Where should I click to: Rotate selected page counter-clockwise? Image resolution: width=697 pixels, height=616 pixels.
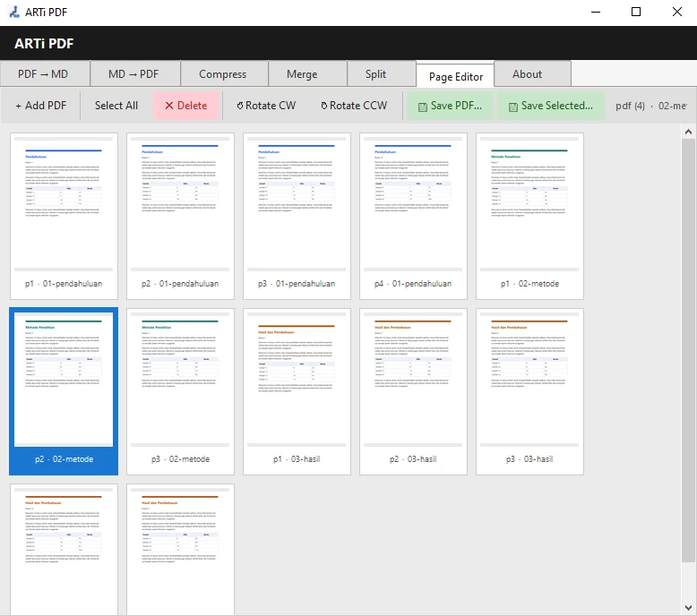point(354,106)
